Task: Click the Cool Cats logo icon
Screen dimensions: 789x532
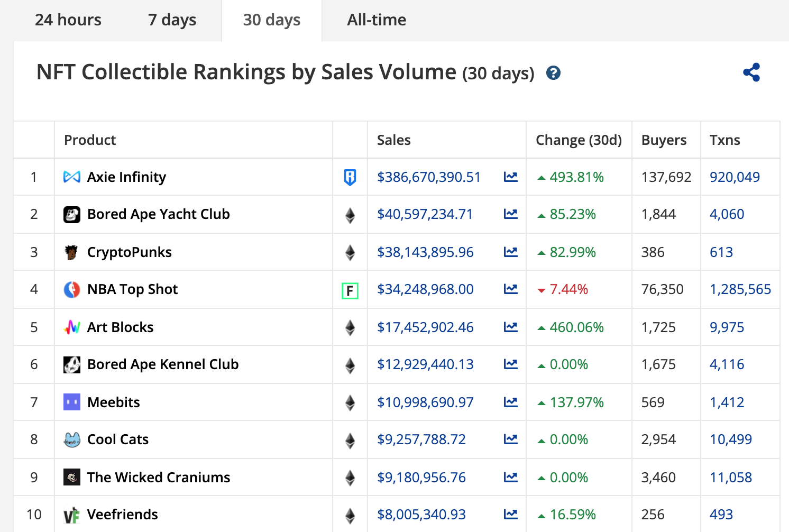Action: [72, 439]
